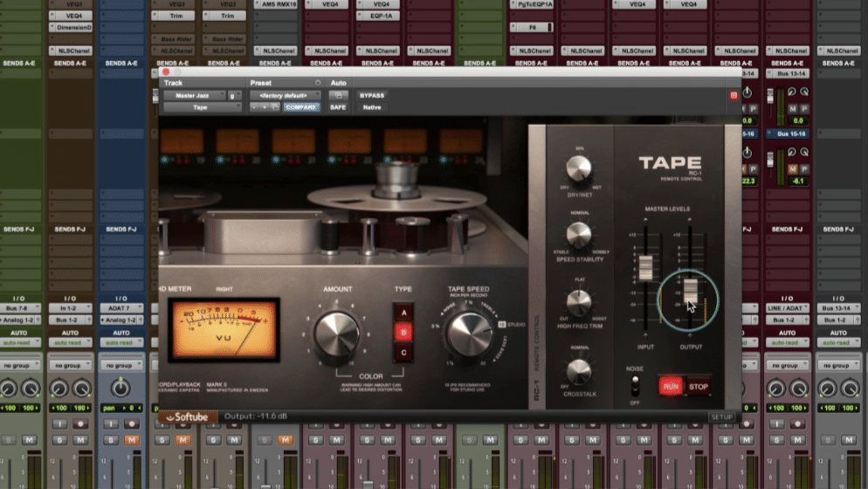
Task: Open the LINE / ADAT input selector
Action: [x=787, y=308]
